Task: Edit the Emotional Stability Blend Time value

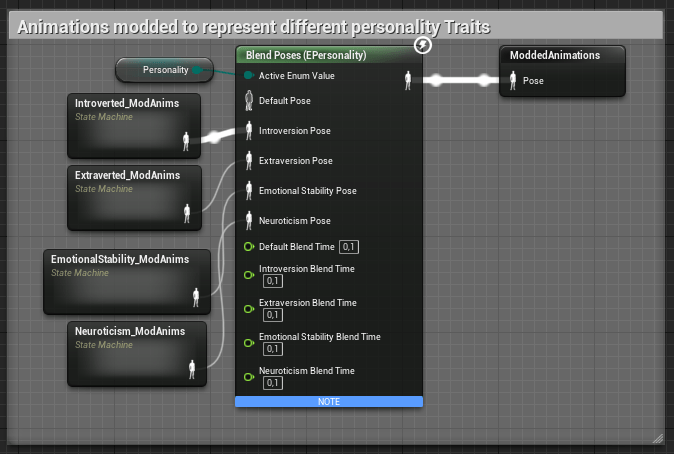Action: (272, 349)
